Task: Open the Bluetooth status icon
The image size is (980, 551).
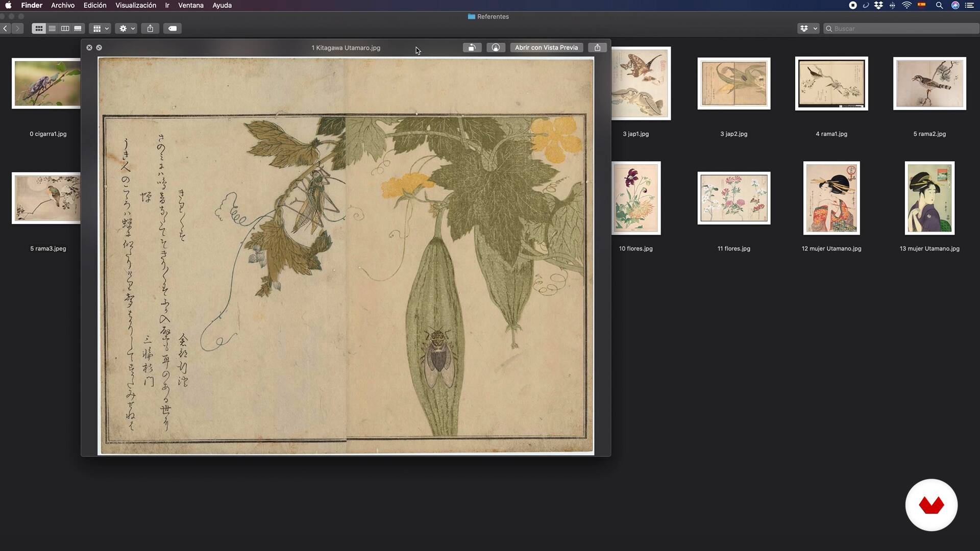Action: (892, 5)
